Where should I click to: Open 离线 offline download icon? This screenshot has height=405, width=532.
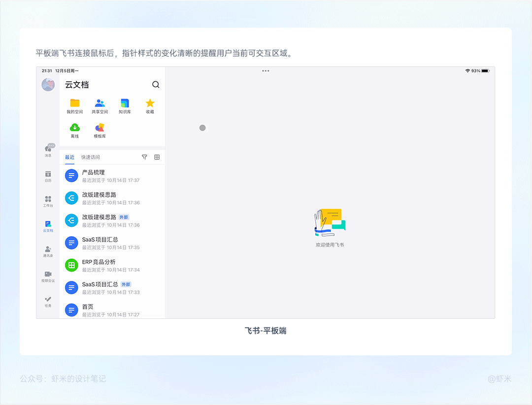pos(75,128)
